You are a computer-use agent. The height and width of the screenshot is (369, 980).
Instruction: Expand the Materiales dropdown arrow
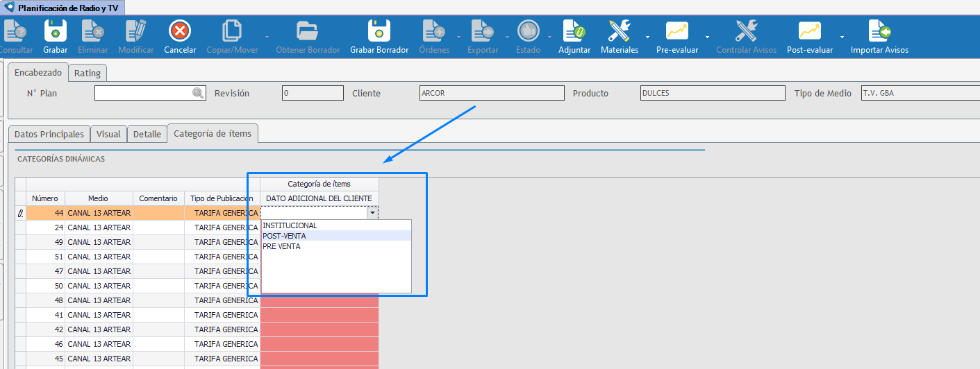pos(648,36)
